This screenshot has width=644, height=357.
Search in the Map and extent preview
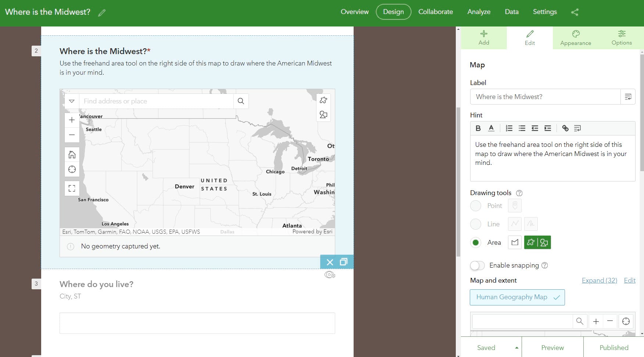(580, 321)
